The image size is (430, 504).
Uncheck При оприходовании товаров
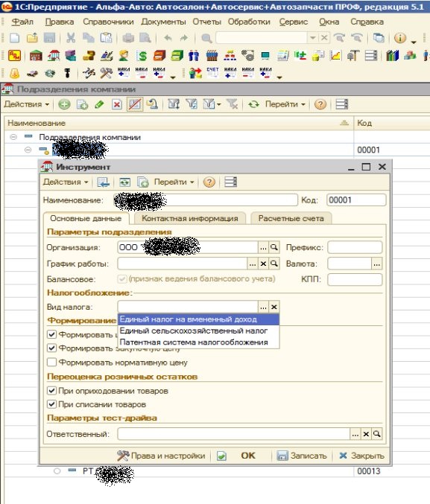pos(52,391)
